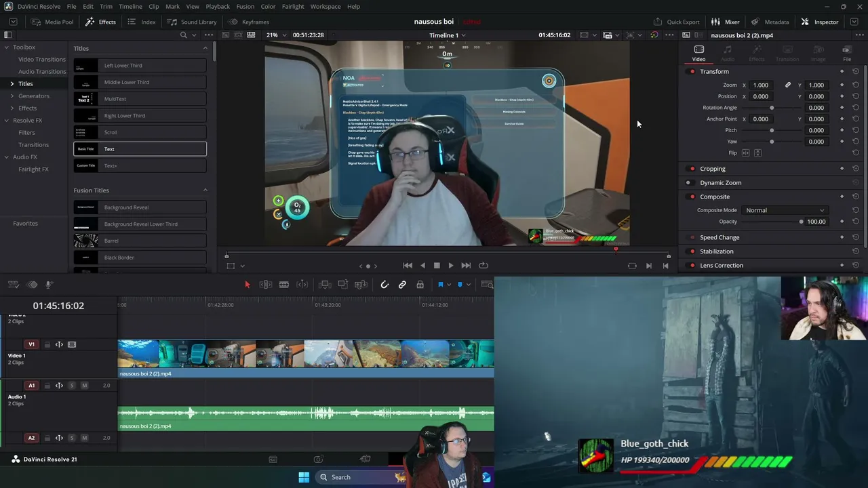Open the Playback menu
Screen dimensions: 868x488
(218, 7)
